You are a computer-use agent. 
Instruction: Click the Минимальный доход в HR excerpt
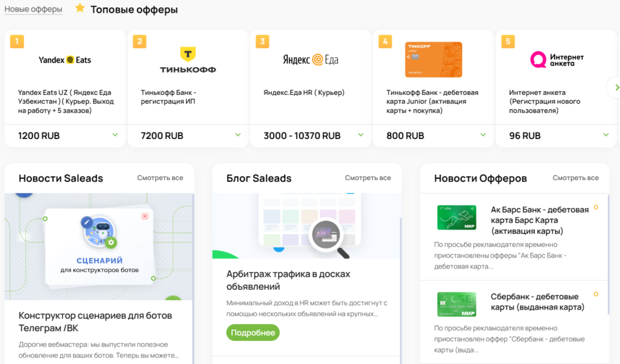coord(307,308)
